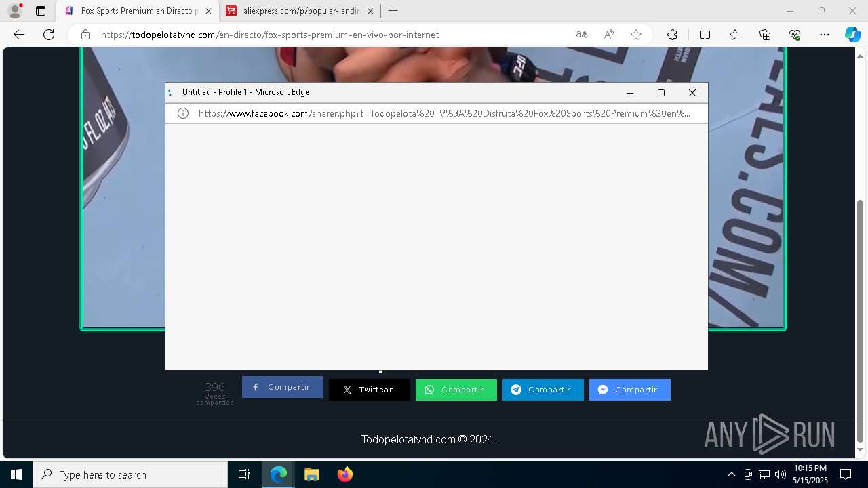Screen dimensions: 868x488
Task: Open Task View on the taskbar
Action: (x=244, y=474)
